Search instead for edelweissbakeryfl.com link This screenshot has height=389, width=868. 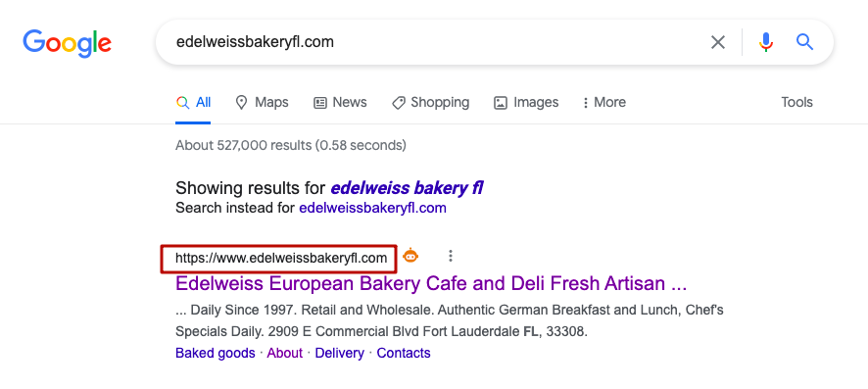pyautogui.click(x=372, y=209)
